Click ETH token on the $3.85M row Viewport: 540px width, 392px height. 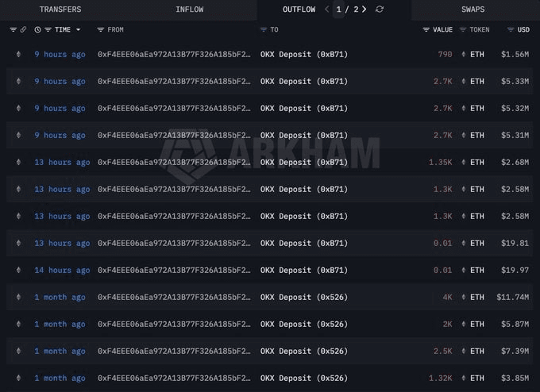click(476, 378)
